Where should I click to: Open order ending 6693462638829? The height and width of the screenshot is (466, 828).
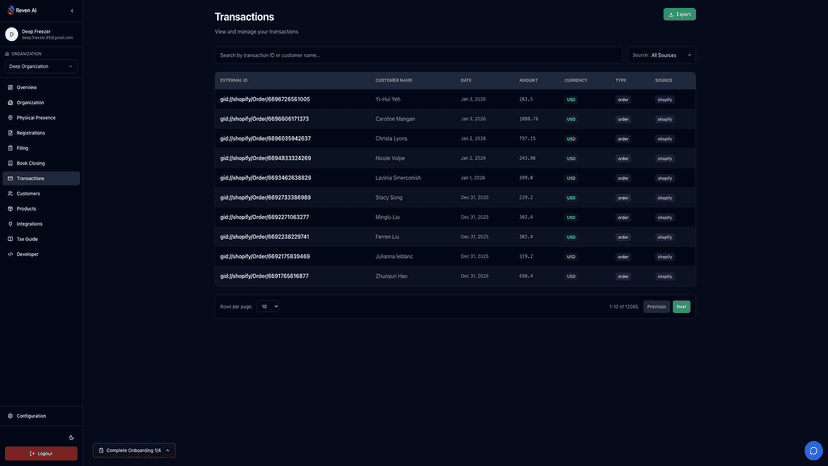tap(266, 178)
